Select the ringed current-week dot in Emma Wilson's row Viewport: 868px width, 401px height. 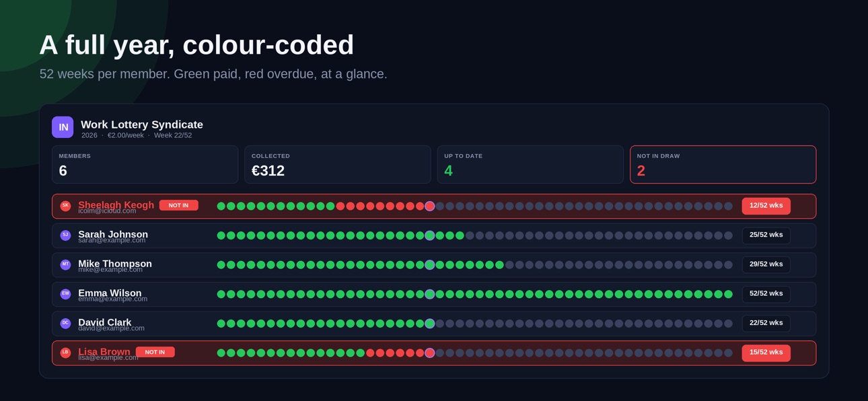tap(430, 294)
